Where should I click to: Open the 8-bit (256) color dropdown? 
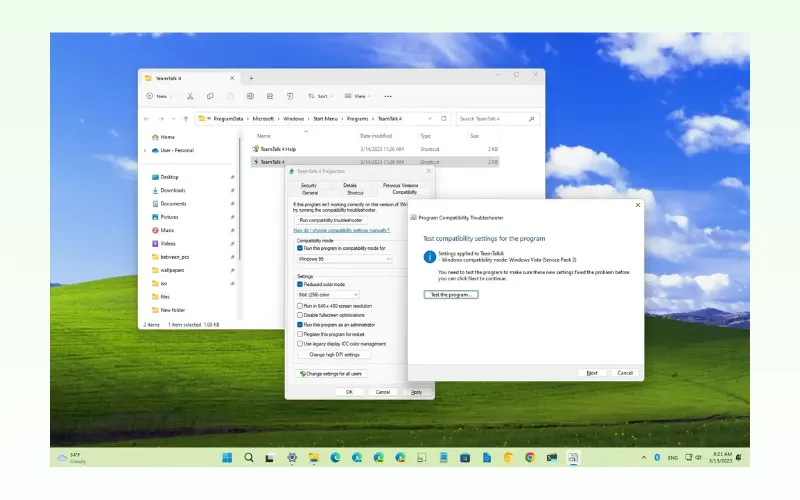[x=328, y=295]
